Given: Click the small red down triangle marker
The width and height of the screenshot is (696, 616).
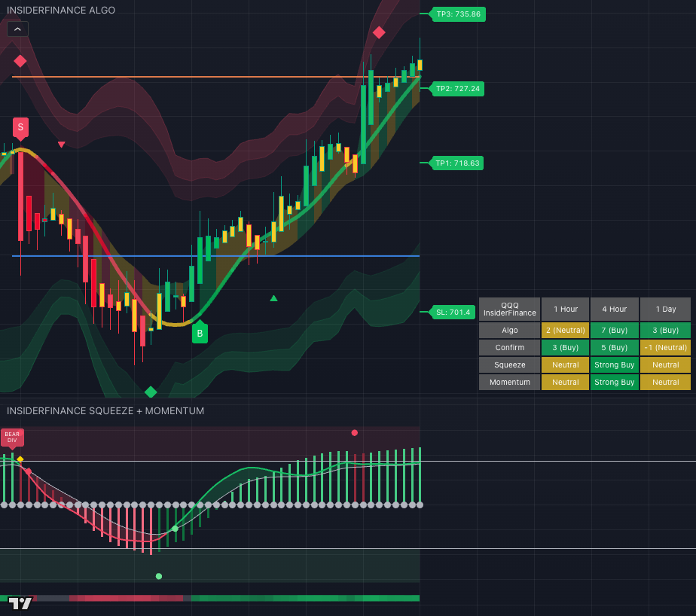Looking at the screenshot, I should click(62, 145).
